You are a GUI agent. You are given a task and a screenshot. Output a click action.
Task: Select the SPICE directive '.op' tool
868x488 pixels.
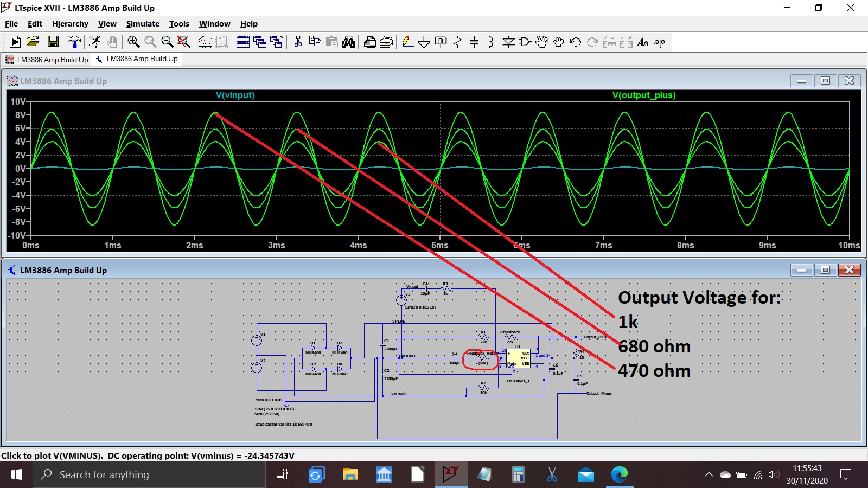[x=660, y=42]
